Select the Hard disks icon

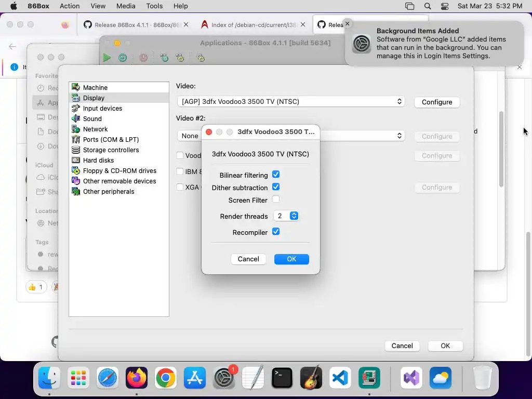(76, 160)
